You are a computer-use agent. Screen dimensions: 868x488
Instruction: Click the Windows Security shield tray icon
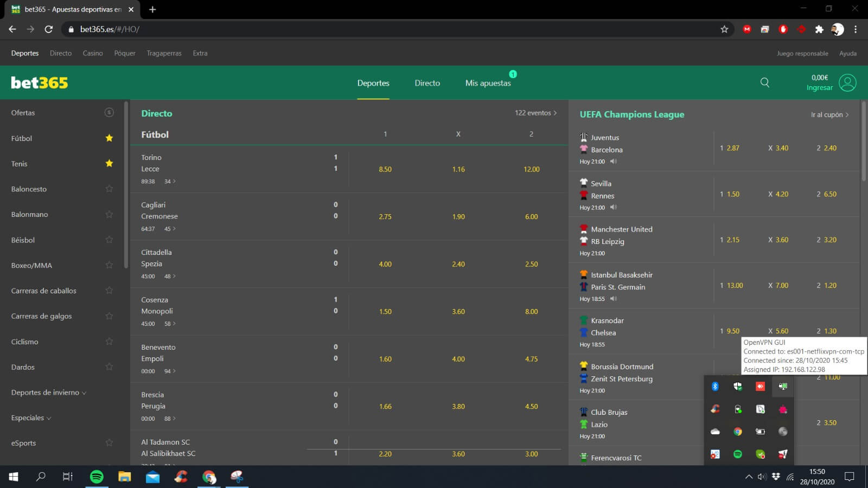(x=738, y=386)
